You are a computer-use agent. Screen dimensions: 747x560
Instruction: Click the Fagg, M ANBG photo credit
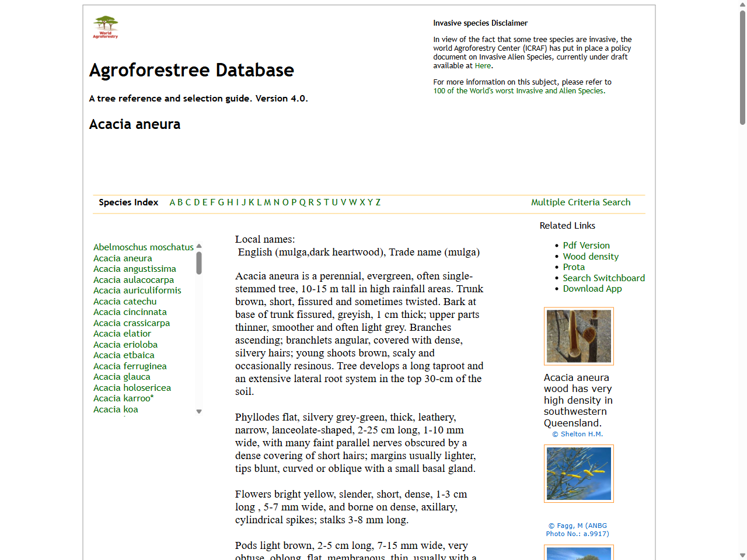click(x=578, y=530)
